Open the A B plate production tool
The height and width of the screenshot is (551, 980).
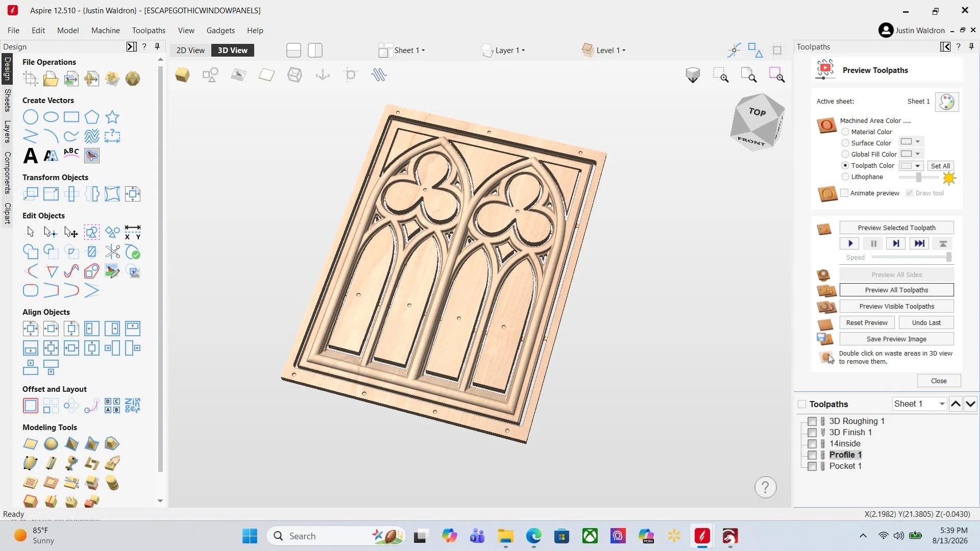[x=112, y=406]
